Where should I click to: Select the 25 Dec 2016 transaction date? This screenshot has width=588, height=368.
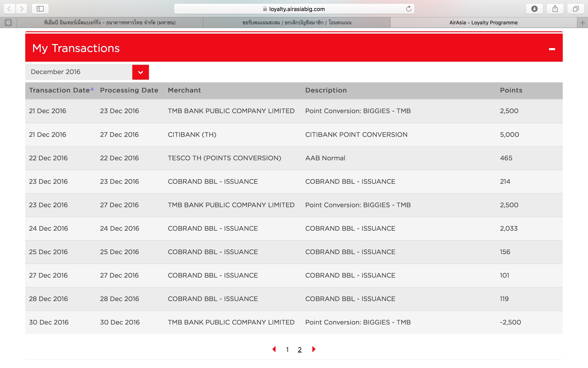[x=48, y=252]
